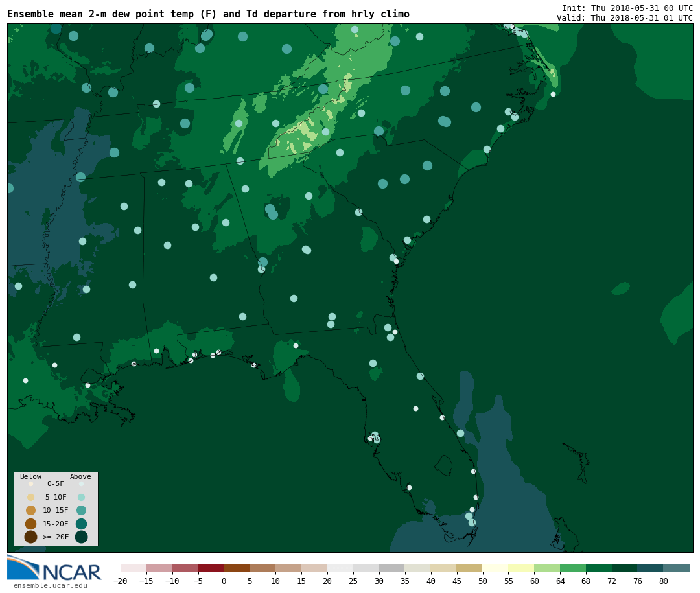Pick the gray 30 to 35 swatch
The width and height of the screenshot is (700, 593).
coord(392,568)
